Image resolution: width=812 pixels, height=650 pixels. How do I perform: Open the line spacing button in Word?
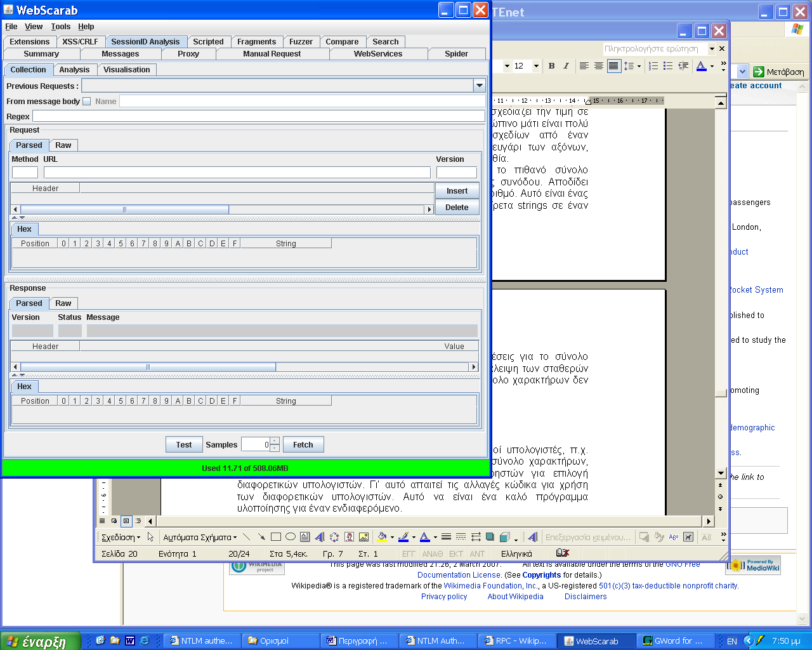pos(629,66)
